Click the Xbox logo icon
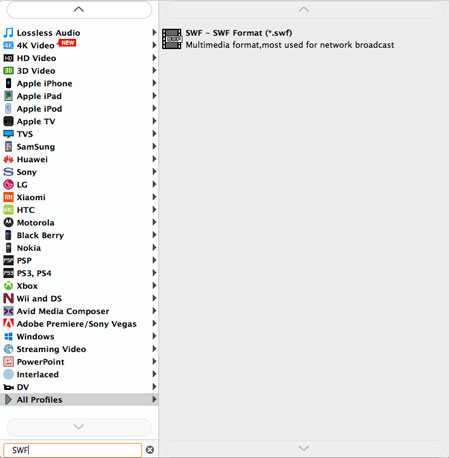Viewport: 449px width, 458px height. click(x=8, y=286)
